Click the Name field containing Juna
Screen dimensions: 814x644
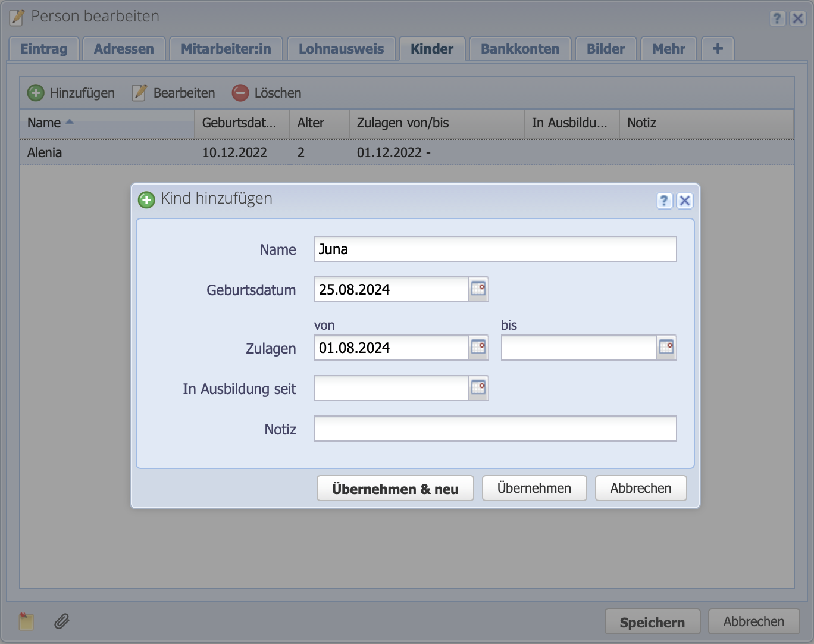point(495,249)
